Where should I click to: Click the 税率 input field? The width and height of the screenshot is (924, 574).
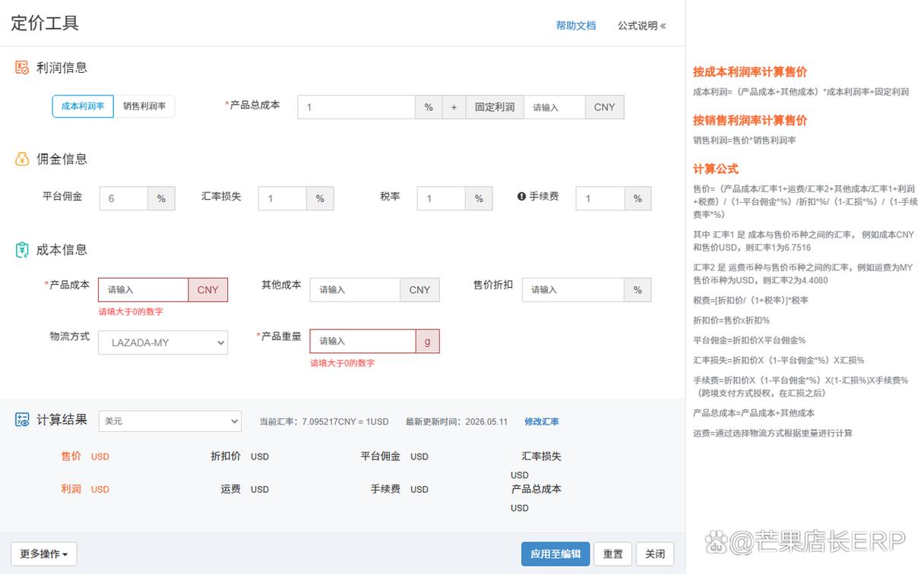coord(441,198)
